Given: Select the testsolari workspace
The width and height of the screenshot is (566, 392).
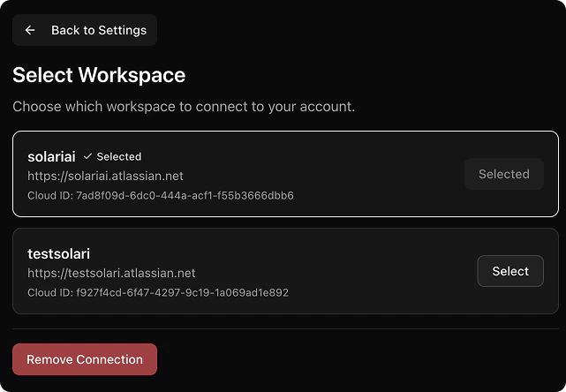Looking at the screenshot, I should (510, 271).
